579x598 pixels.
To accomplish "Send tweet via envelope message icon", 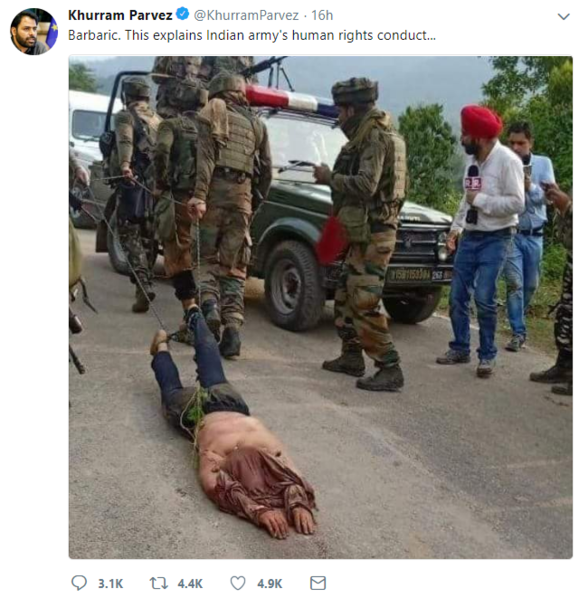I will tap(318, 583).
